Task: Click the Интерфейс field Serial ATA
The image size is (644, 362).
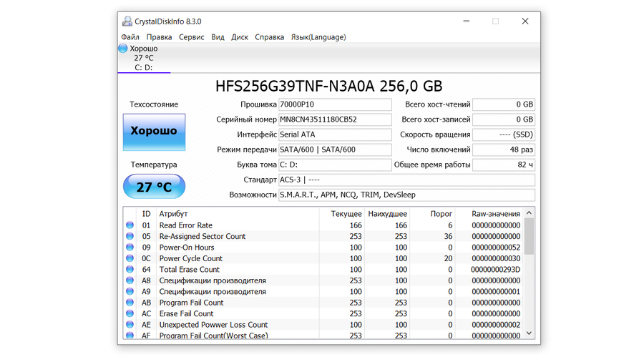Action: point(335,134)
